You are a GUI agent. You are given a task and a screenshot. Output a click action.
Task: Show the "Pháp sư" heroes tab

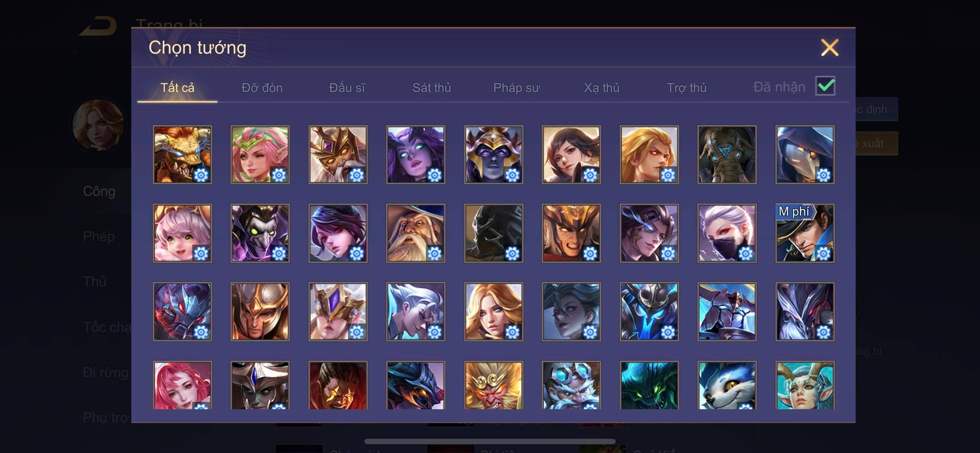516,88
